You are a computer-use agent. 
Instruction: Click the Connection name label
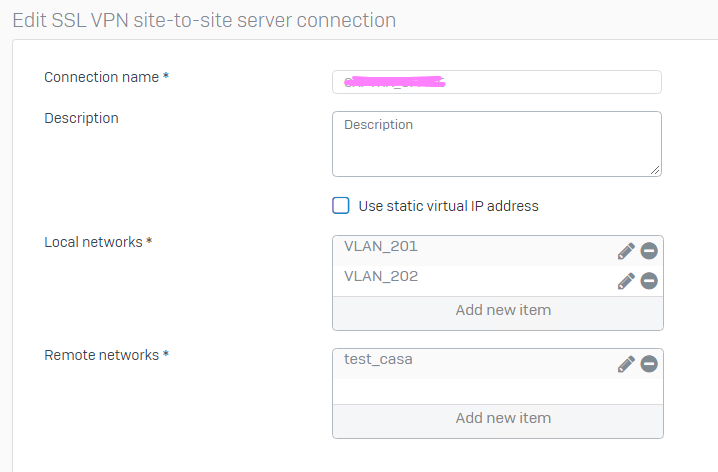102,77
